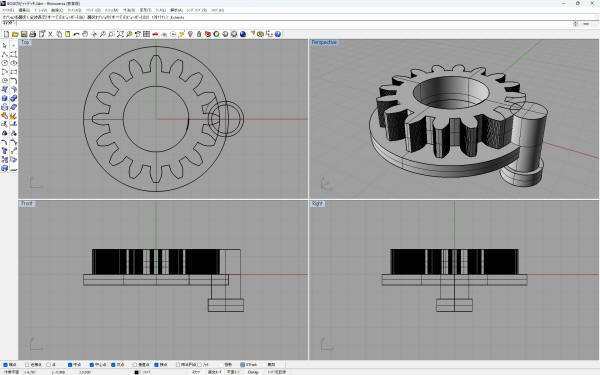
Task: Open the Front viewport title menu
Action: (27, 204)
